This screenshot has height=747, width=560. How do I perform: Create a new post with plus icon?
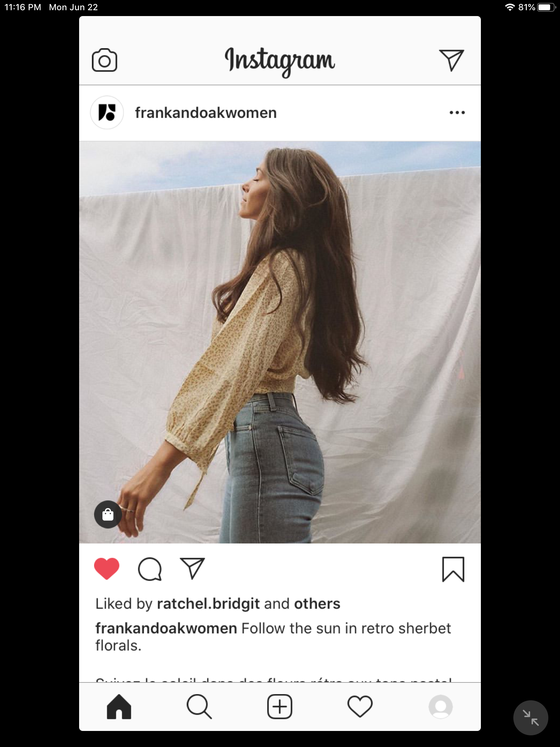pyautogui.click(x=280, y=707)
